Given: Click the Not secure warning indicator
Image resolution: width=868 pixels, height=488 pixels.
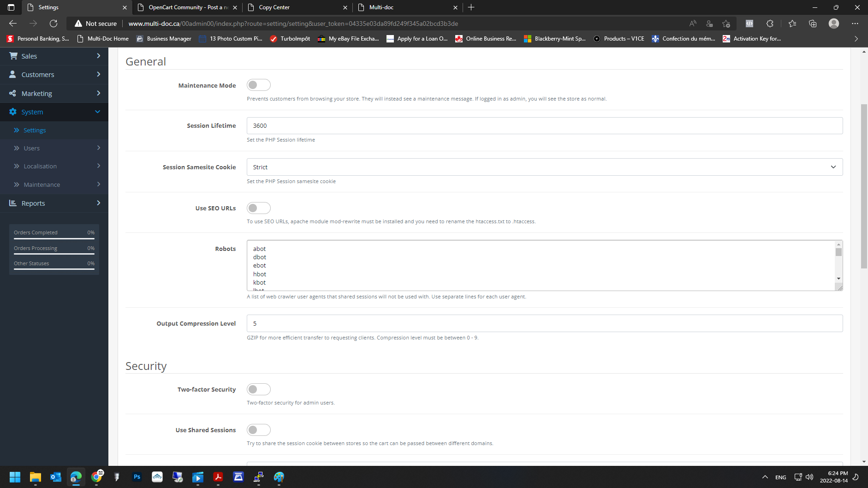Looking at the screenshot, I should 96,24.
